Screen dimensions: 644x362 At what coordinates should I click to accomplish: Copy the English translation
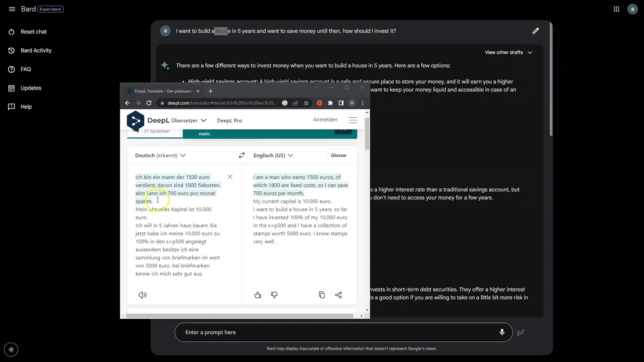click(322, 295)
